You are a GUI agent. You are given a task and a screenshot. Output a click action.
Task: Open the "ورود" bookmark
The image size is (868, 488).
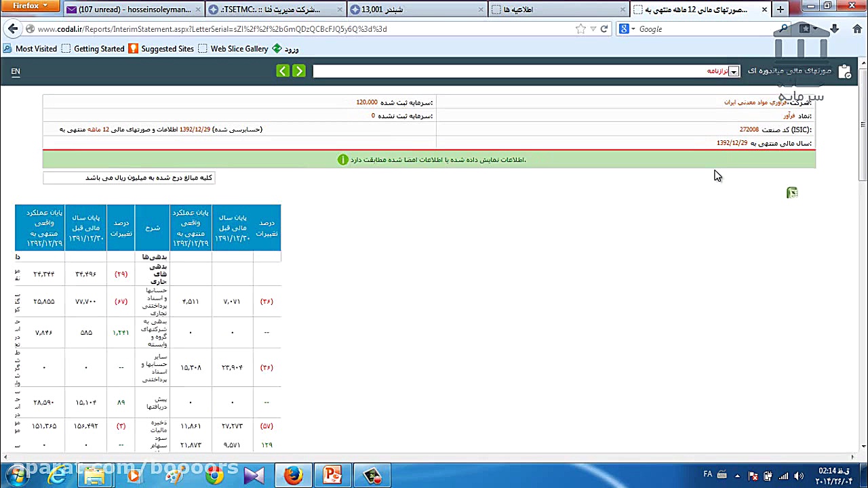point(285,49)
